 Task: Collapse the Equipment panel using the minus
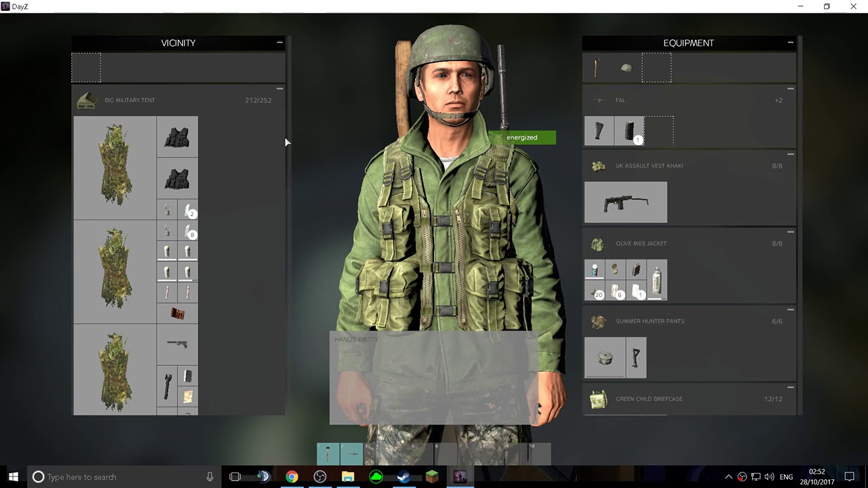click(790, 42)
